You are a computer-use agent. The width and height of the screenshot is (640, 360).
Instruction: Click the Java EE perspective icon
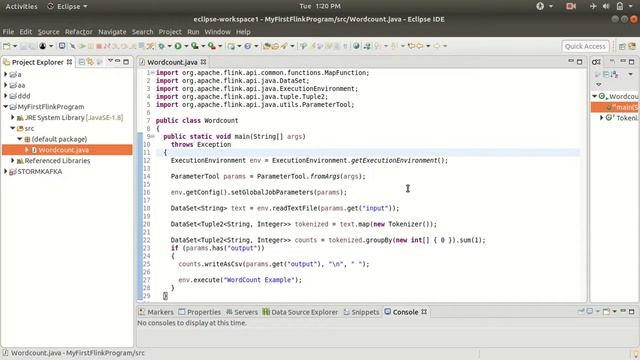click(x=632, y=47)
